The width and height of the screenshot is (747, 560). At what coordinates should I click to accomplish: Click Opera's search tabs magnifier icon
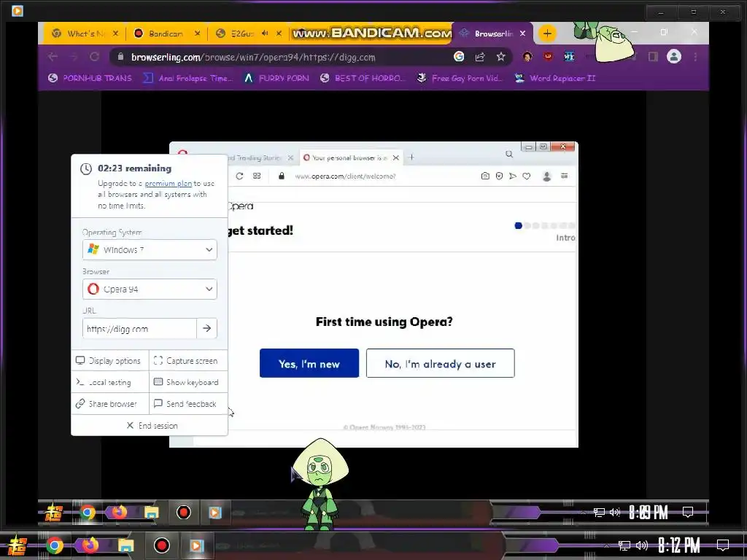click(509, 155)
